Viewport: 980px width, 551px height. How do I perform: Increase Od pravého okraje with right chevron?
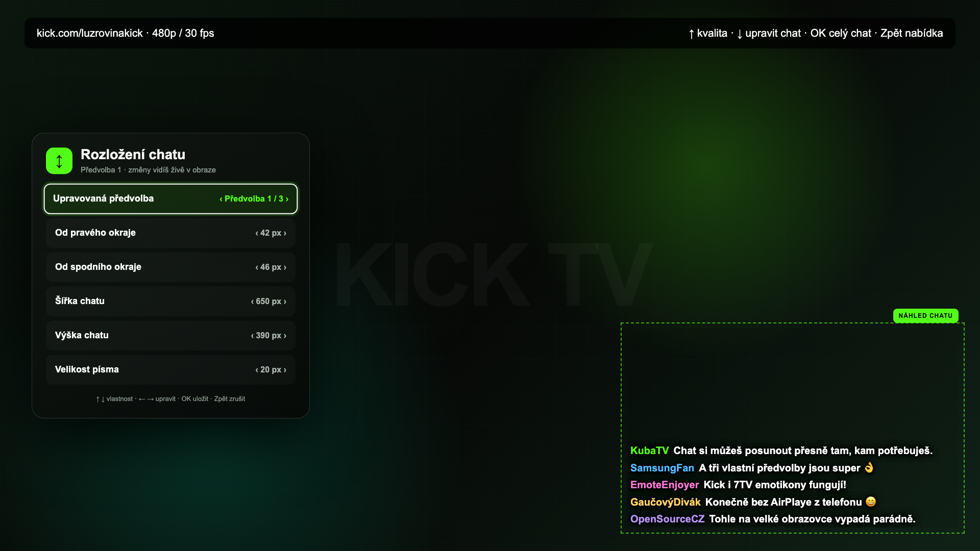[x=285, y=233]
